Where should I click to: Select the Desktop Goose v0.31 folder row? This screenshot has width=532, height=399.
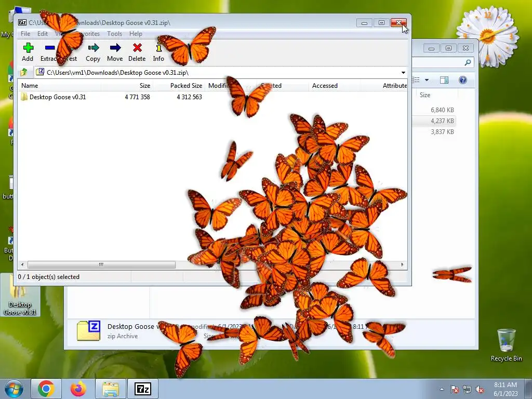tap(54, 97)
